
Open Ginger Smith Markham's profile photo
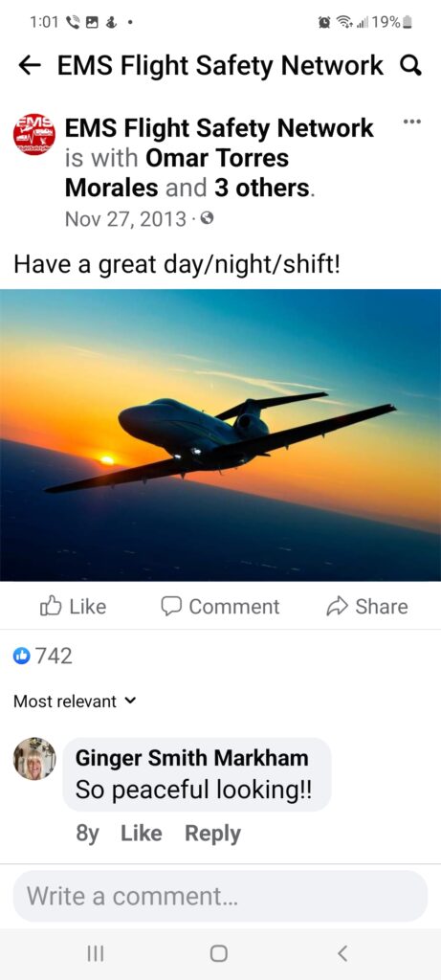coord(34,759)
